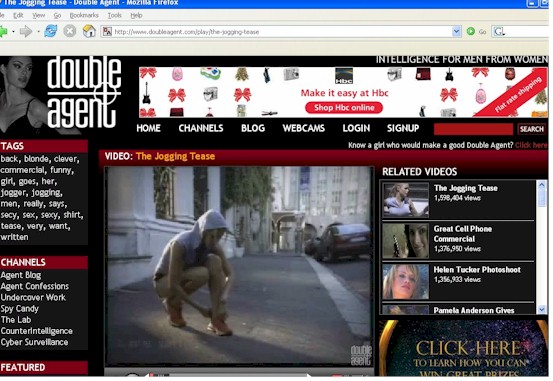Open 'Helen Tucker Photoshoot' title link
The width and height of the screenshot is (553, 381).
(x=477, y=270)
